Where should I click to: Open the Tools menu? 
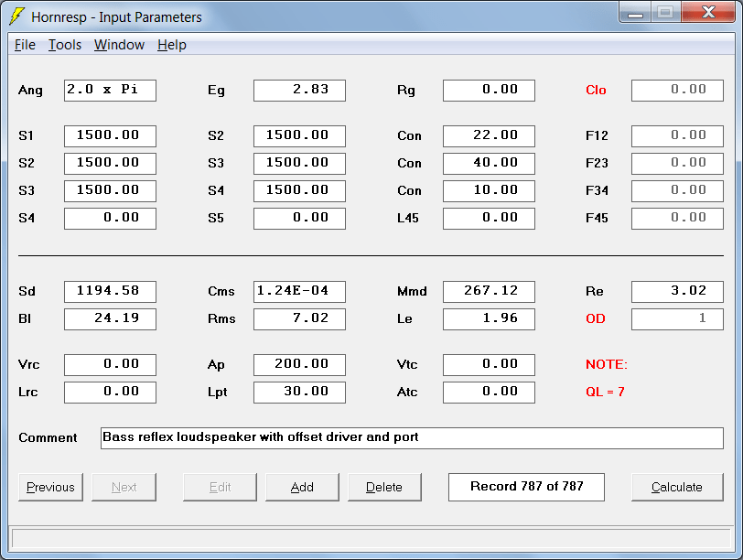pos(64,45)
